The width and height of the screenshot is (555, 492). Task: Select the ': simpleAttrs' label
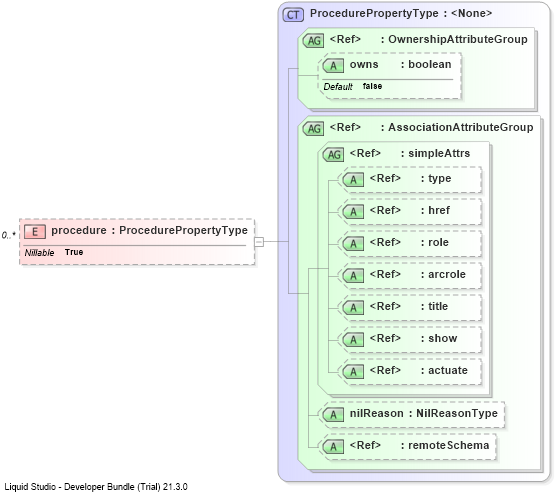(435, 153)
